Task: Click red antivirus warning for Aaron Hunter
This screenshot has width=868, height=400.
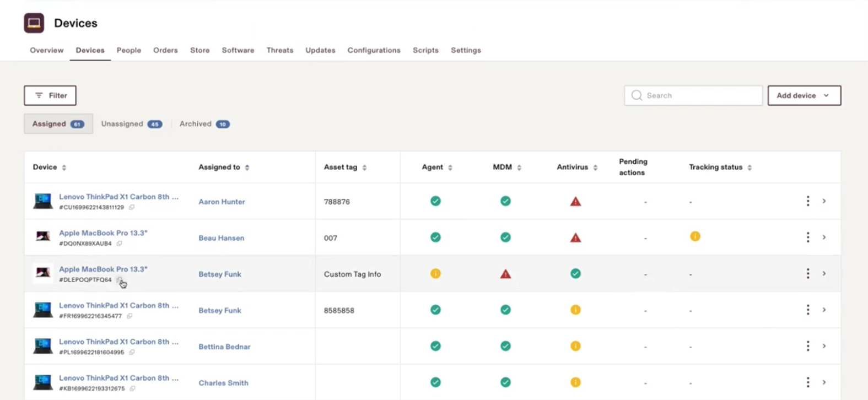Action: click(x=575, y=202)
